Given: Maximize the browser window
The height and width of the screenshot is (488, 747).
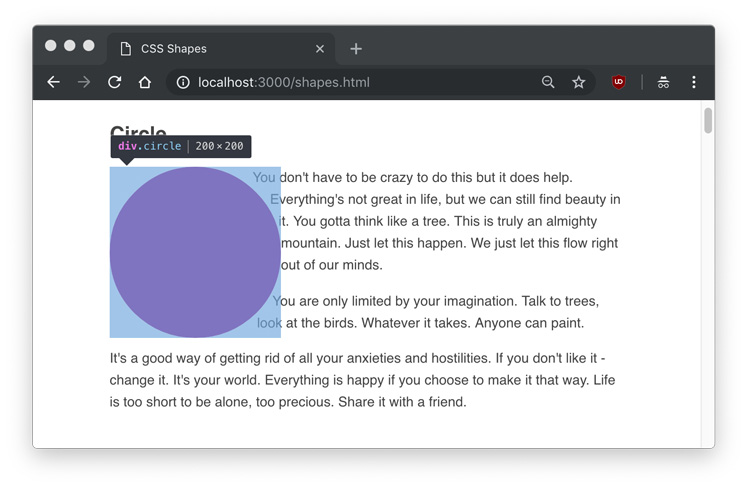Looking at the screenshot, I should [x=89, y=45].
